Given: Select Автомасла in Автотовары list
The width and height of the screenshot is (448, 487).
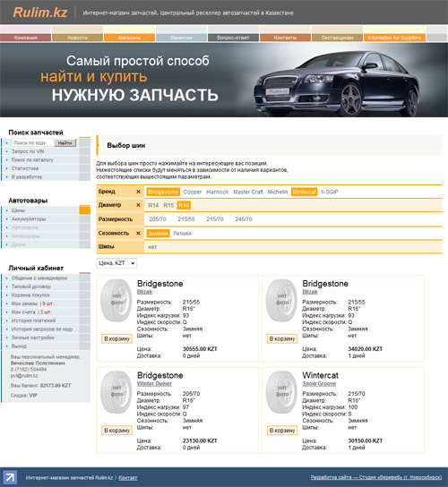Looking at the screenshot, I should 24,227.
